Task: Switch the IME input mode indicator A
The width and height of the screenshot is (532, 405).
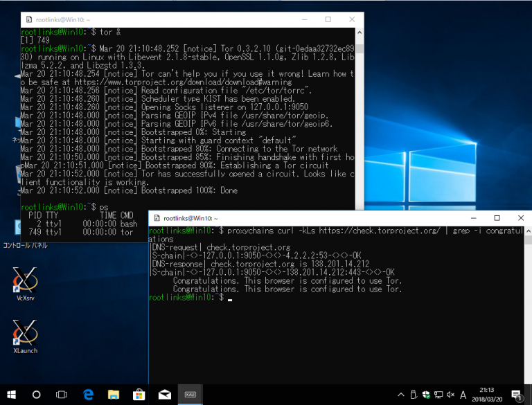Action: click(463, 395)
